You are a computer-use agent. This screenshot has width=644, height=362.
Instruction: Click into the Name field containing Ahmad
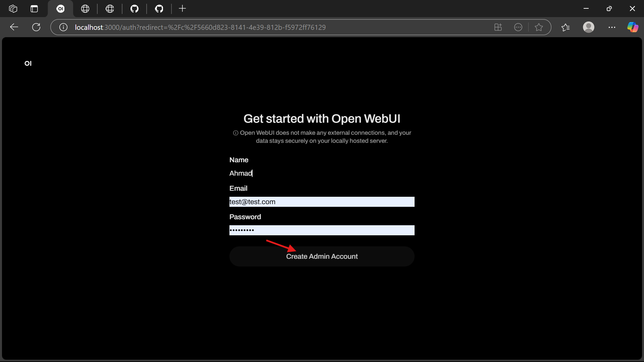(321, 173)
